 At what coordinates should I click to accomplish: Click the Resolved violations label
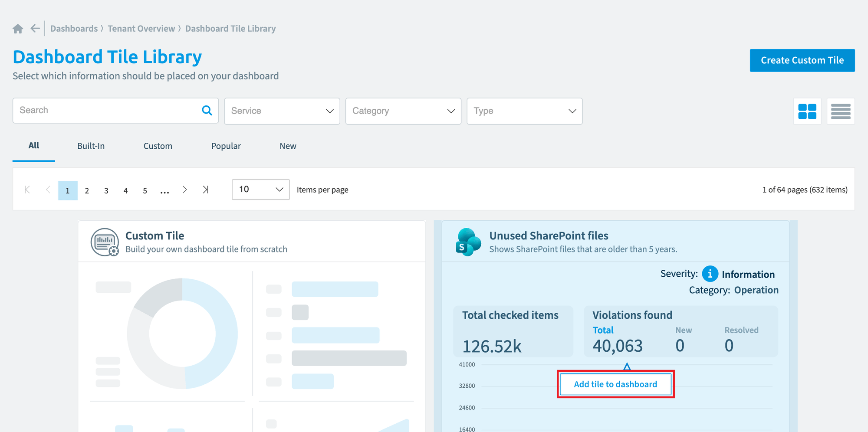tap(741, 330)
